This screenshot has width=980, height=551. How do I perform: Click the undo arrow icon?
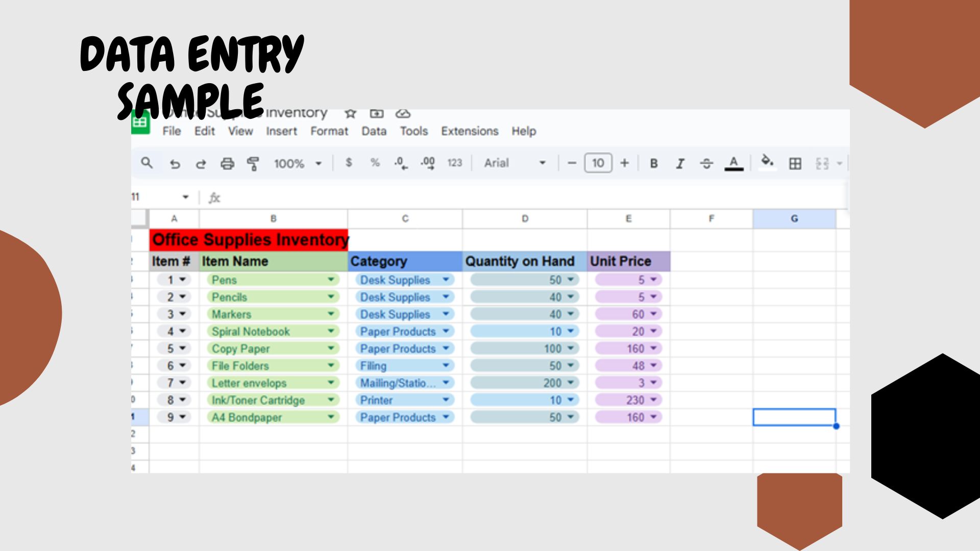175,164
